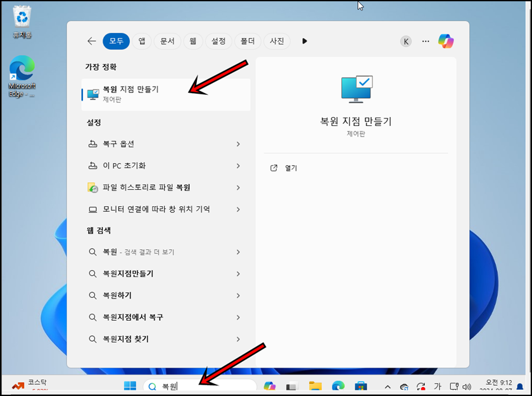Search web for 복원지점에서 복구
532x396 pixels.
pyautogui.click(x=166, y=318)
